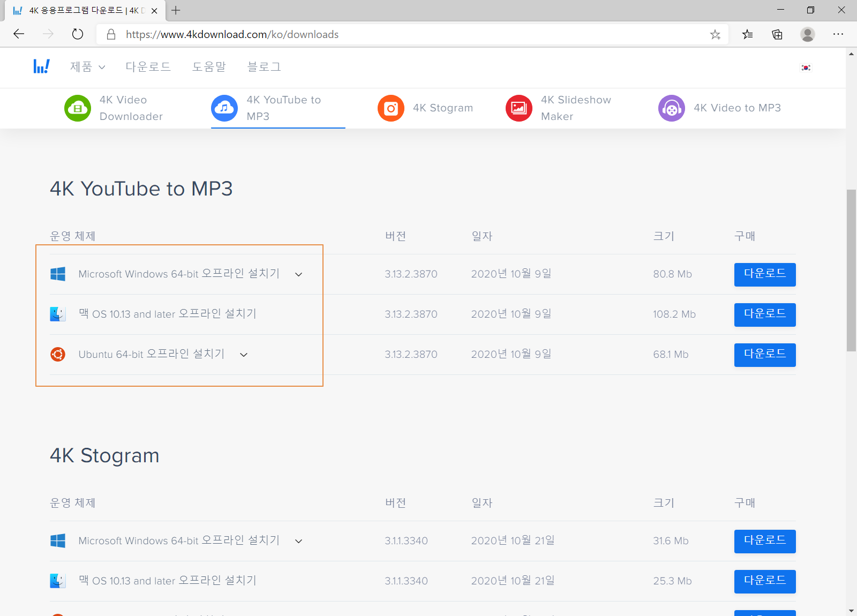
Task: Expand the 제품 products dropdown
Action: pos(88,67)
